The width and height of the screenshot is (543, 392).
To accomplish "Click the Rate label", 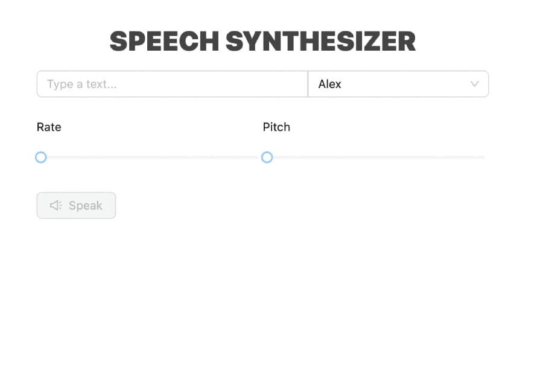I will (49, 127).
